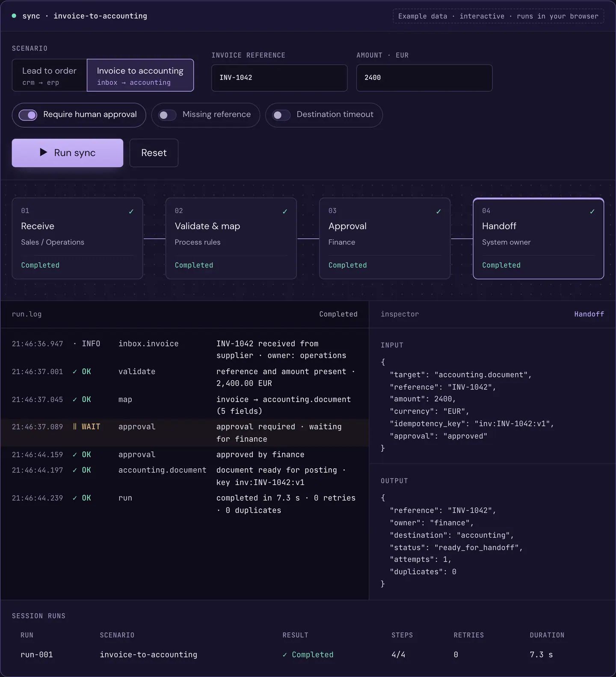Viewport: 616px width, 677px height.
Task: Click the checkmark on the Approval step
Action: click(x=438, y=211)
